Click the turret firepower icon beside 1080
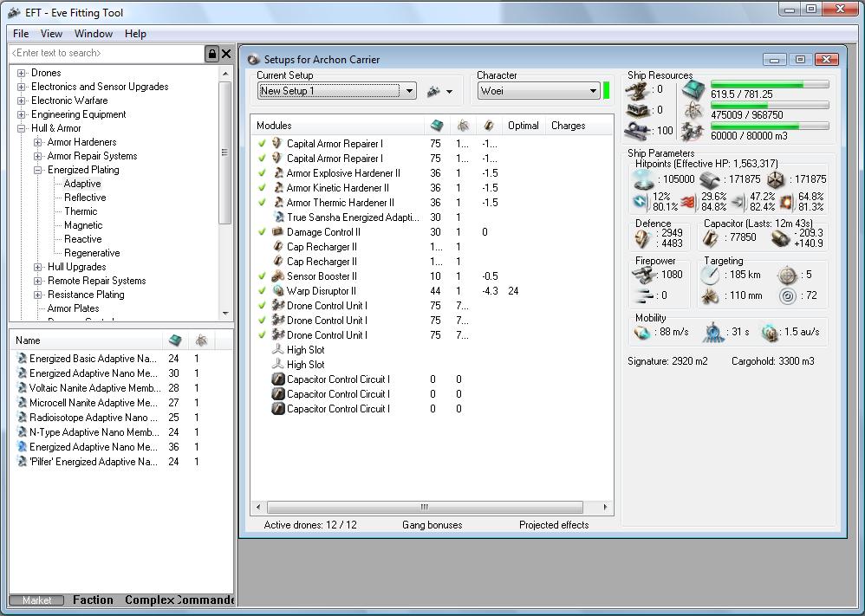 (x=643, y=274)
